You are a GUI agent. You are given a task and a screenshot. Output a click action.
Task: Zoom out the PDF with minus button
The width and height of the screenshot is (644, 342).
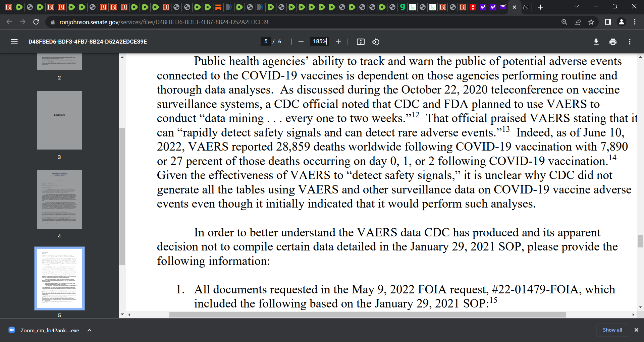301,42
